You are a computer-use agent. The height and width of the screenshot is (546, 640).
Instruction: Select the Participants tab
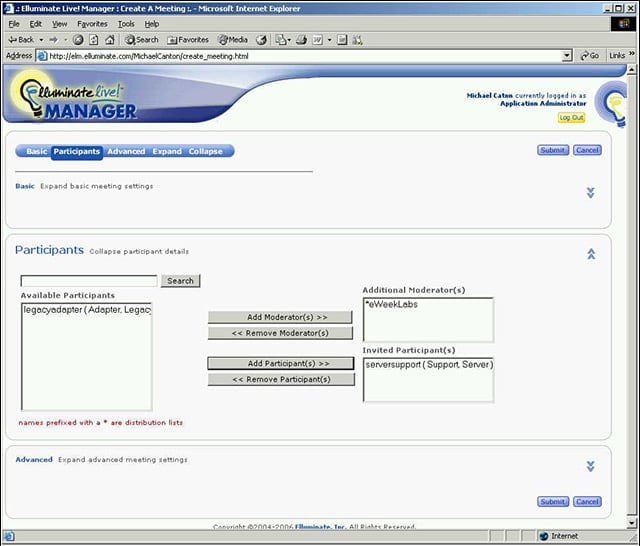77,151
